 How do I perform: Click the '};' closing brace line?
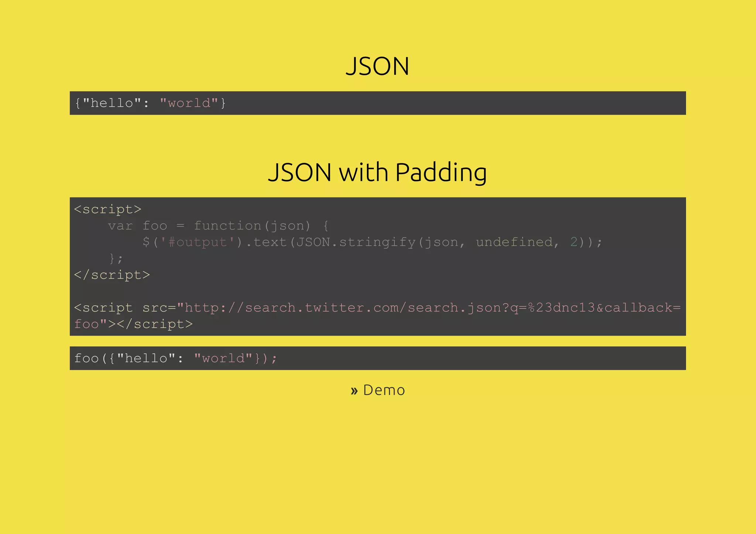116,258
